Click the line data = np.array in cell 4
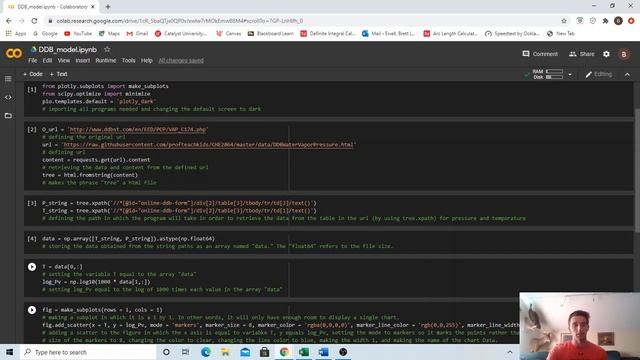 tap(128, 239)
